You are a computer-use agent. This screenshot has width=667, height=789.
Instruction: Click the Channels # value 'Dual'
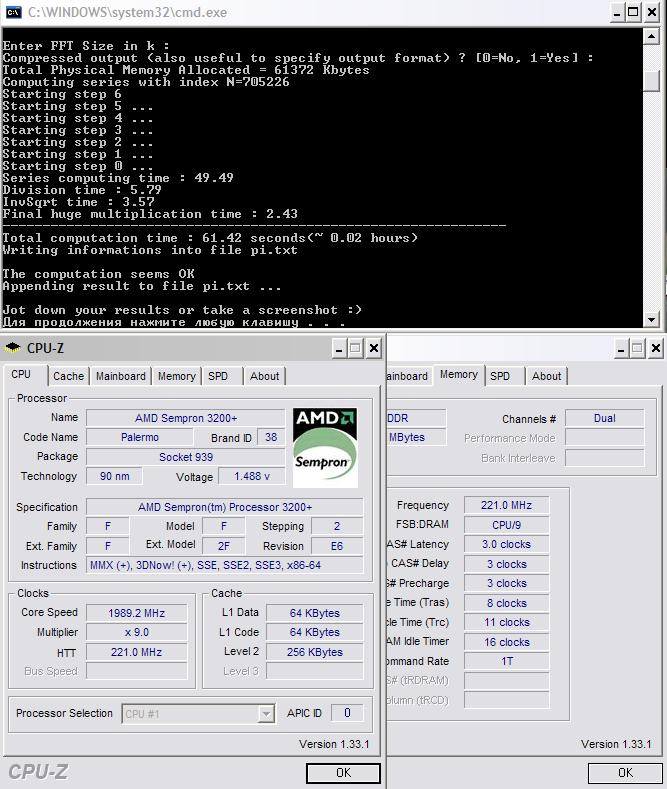pos(605,418)
